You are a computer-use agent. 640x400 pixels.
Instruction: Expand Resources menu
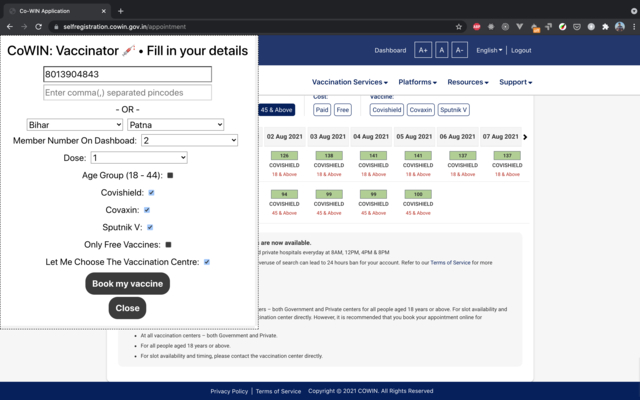(x=468, y=82)
